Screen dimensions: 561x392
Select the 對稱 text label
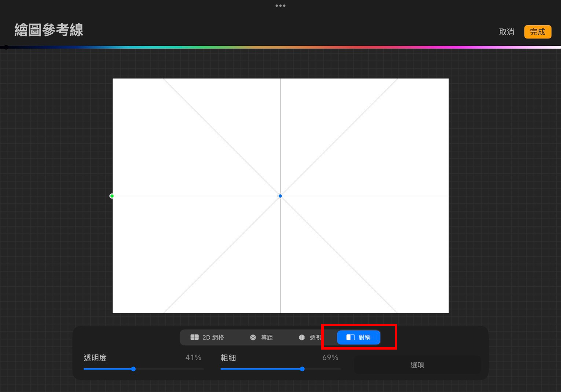pyautogui.click(x=365, y=337)
